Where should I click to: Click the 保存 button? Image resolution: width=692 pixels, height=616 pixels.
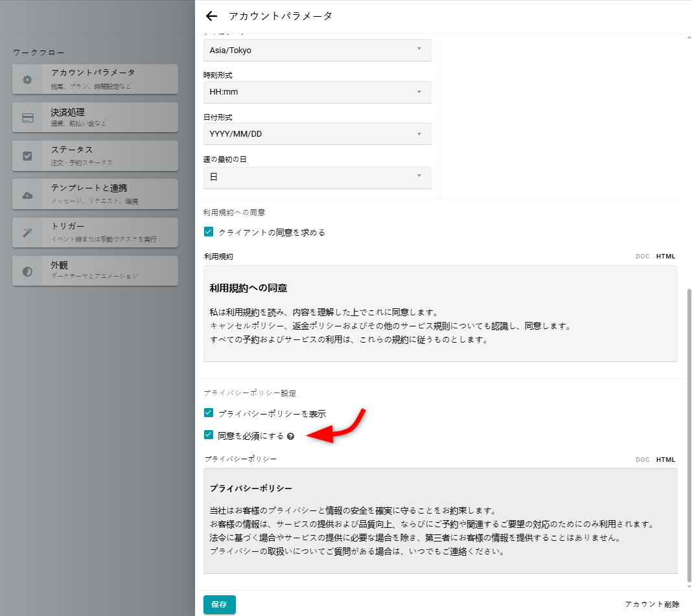click(219, 604)
